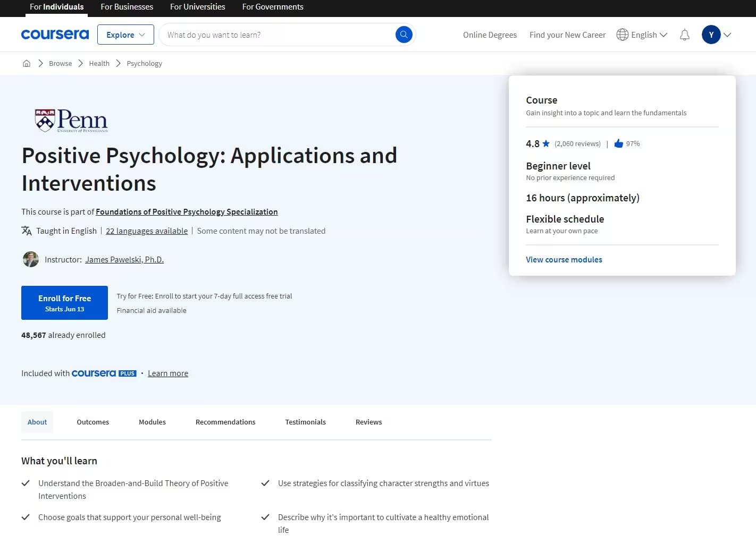Click View course modules link

(x=564, y=259)
